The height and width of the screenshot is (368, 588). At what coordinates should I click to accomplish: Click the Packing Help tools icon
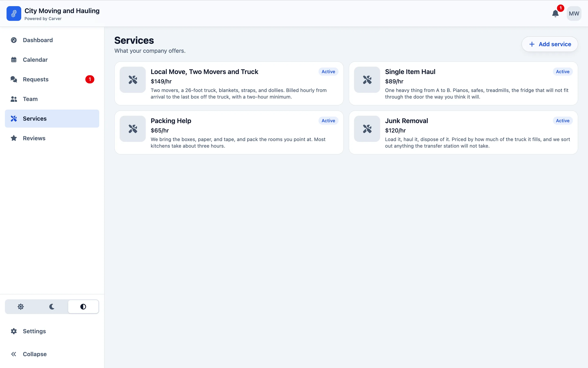(x=133, y=129)
